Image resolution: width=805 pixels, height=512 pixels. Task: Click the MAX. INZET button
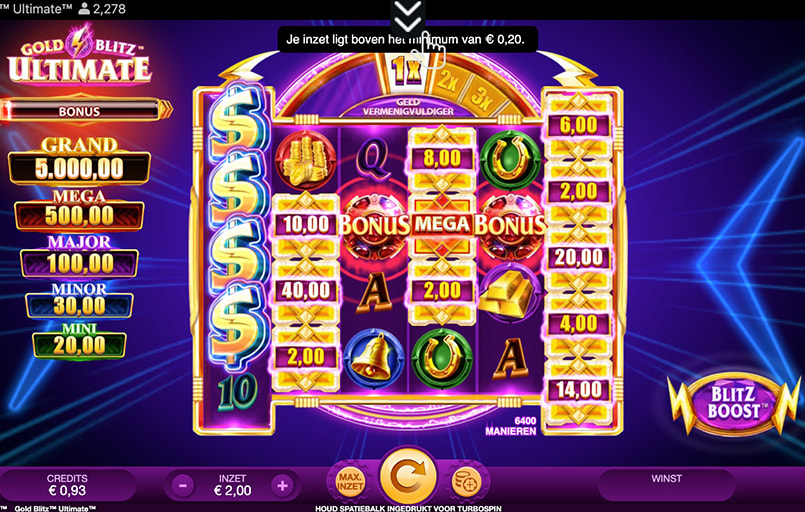click(351, 481)
